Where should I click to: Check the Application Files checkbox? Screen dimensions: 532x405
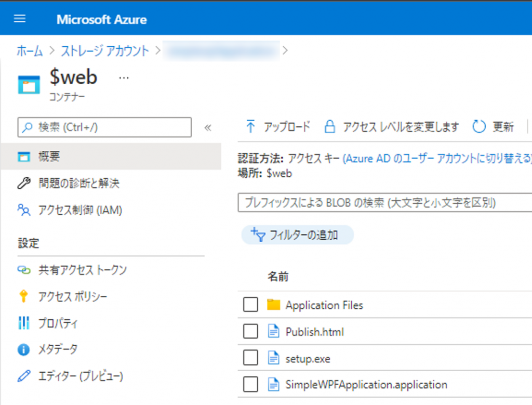tap(250, 305)
